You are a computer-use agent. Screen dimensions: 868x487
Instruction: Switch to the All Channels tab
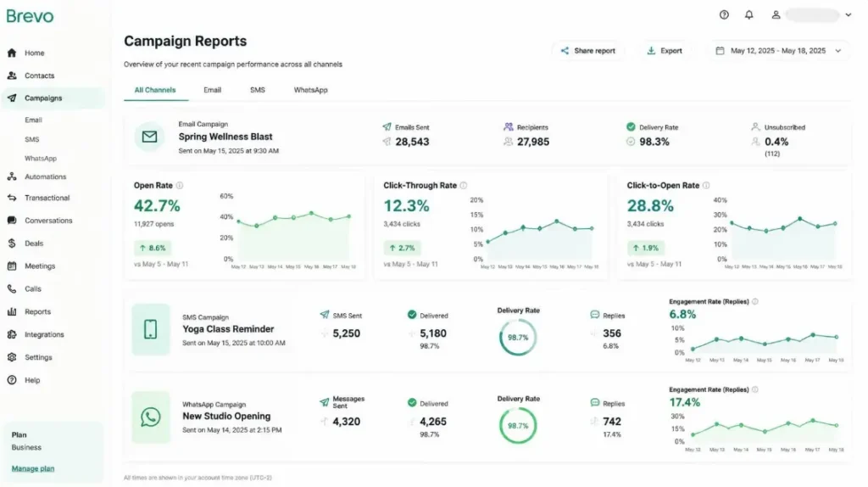155,90
